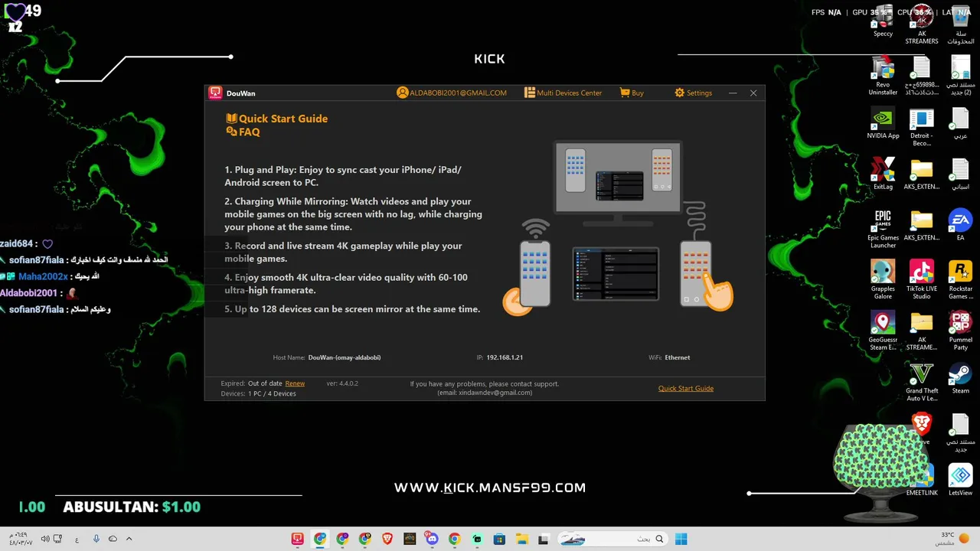This screenshot has width=980, height=551.
Task: Click the Quick Start Guide heading
Action: [277, 119]
